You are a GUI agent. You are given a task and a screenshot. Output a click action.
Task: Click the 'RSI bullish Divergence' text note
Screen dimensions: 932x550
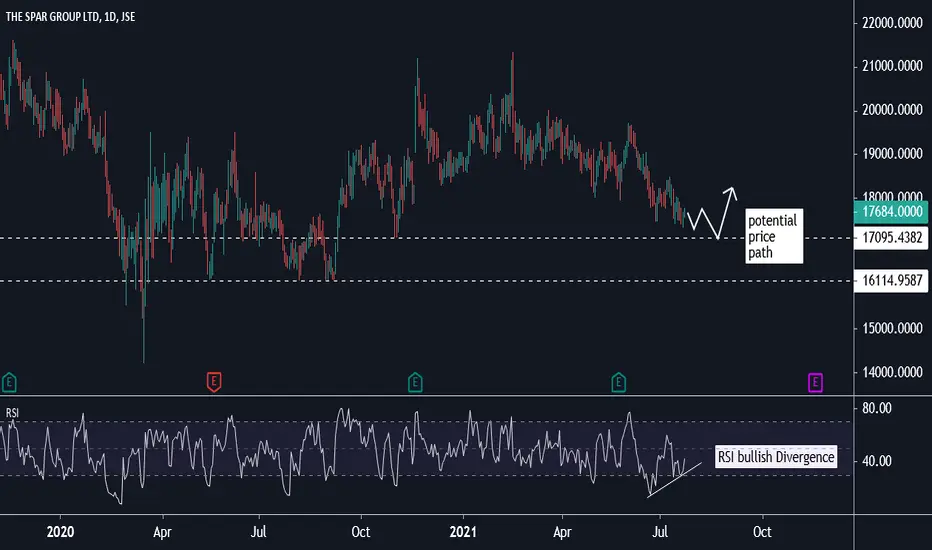tap(776, 457)
